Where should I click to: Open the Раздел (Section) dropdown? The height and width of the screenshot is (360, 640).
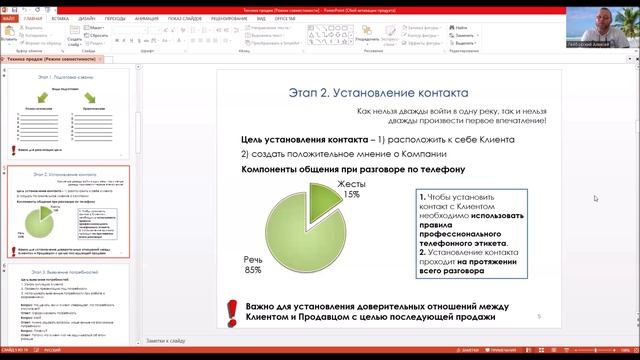(x=95, y=43)
